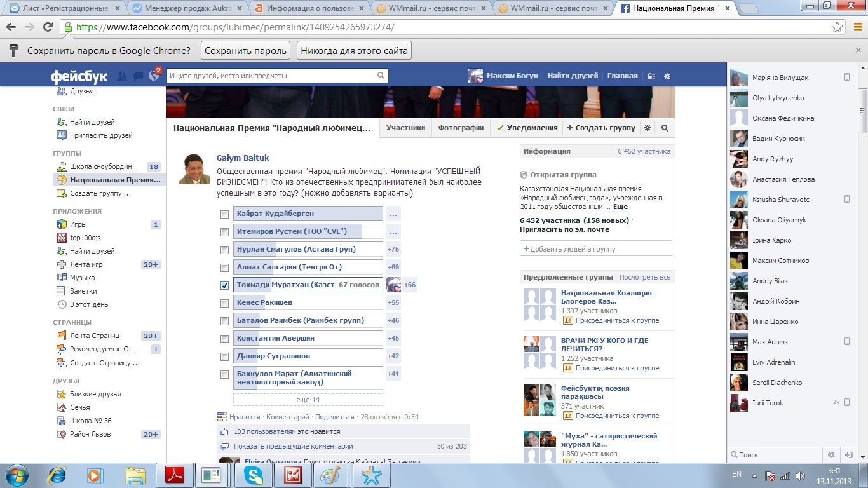Like post via Нравится link
The image size is (868, 488).
245,417
